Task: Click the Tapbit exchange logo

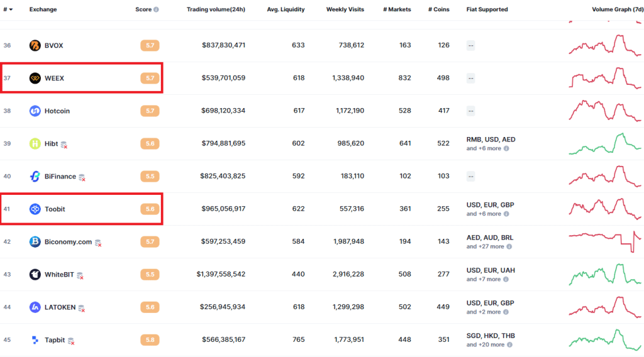Action: [35, 340]
